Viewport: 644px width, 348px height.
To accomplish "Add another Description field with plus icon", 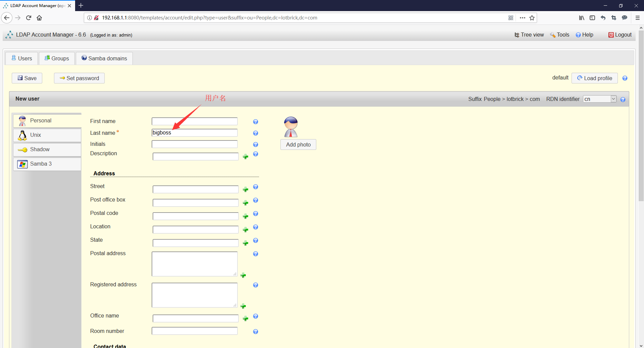I will 246,157.
